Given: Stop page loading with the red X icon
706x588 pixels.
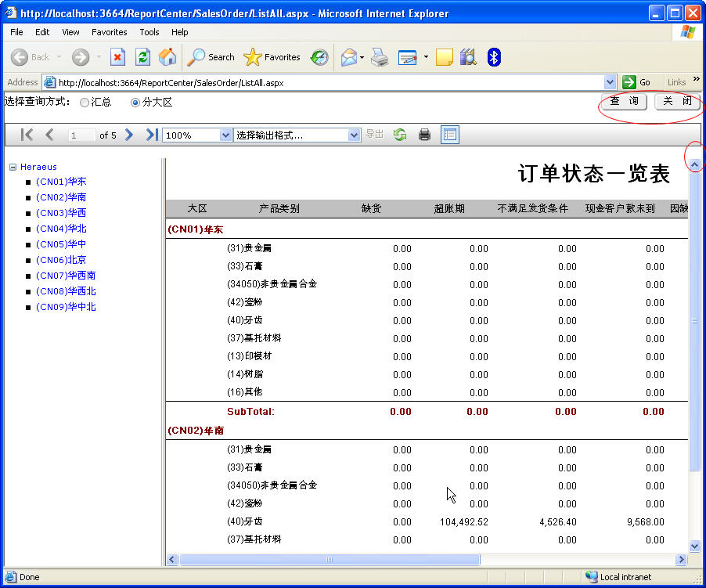Looking at the screenshot, I should click(x=117, y=57).
